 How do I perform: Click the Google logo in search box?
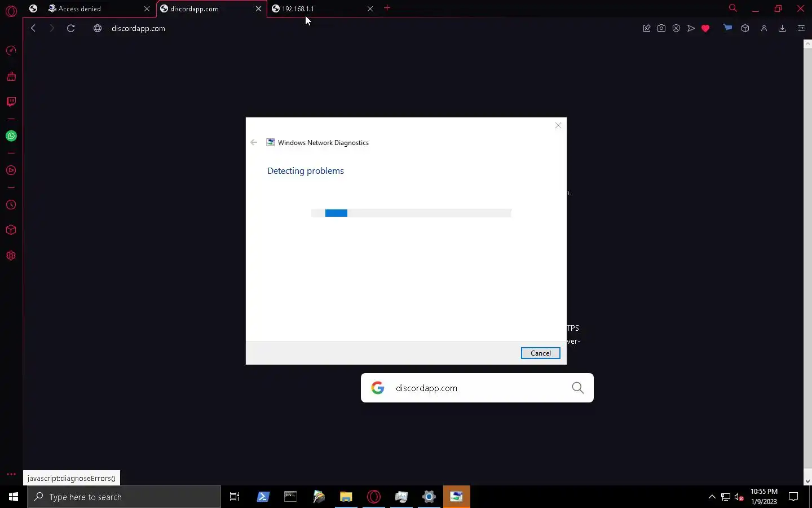[378, 388]
